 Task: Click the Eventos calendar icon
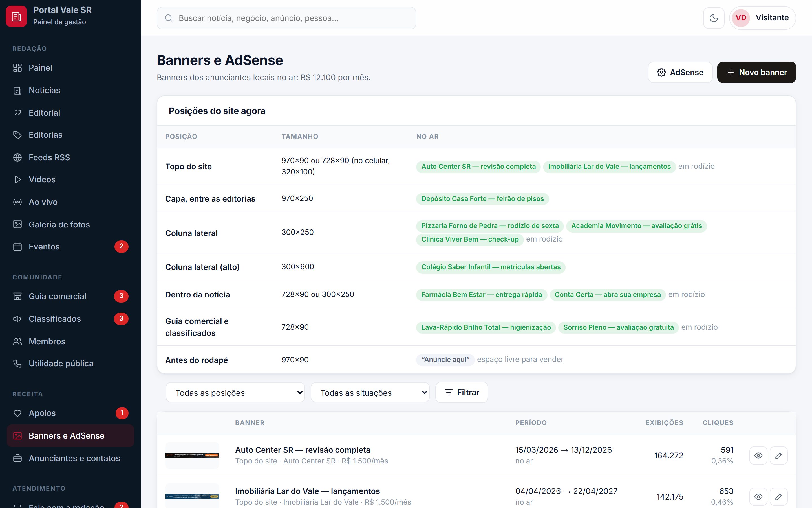click(17, 247)
